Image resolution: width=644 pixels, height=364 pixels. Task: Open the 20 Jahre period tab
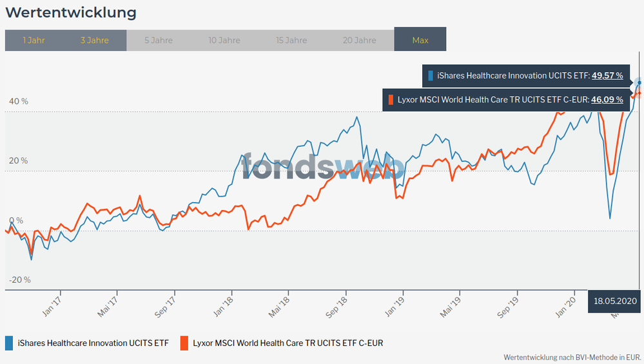pyautogui.click(x=359, y=40)
